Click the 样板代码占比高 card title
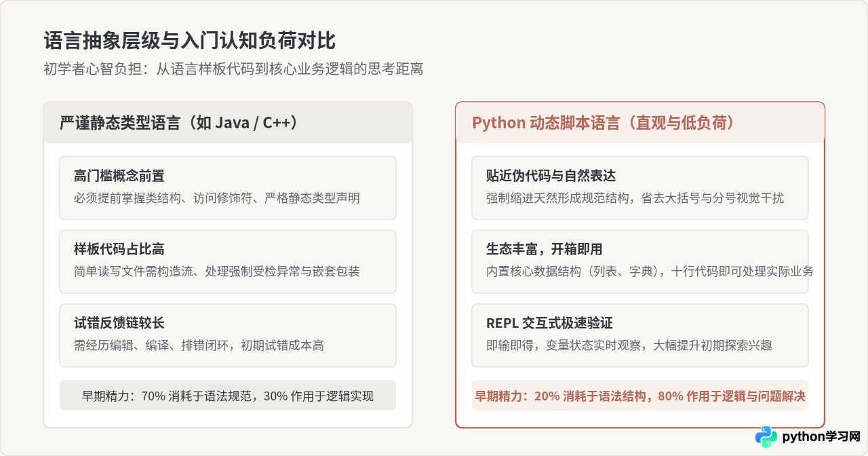The width and height of the screenshot is (868, 456). coord(119,250)
